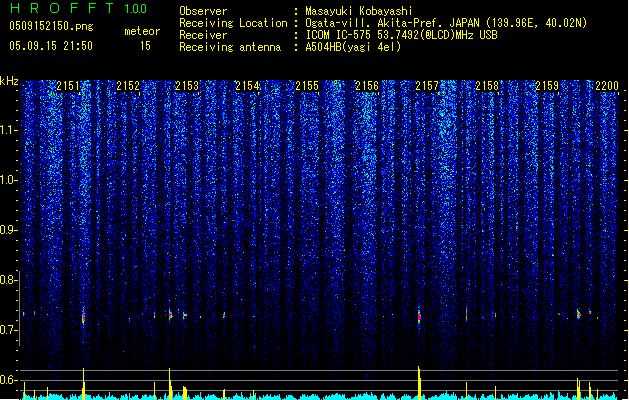629x400 pixels.
Task: Click the kHz axis unit label
Action: click(9, 81)
